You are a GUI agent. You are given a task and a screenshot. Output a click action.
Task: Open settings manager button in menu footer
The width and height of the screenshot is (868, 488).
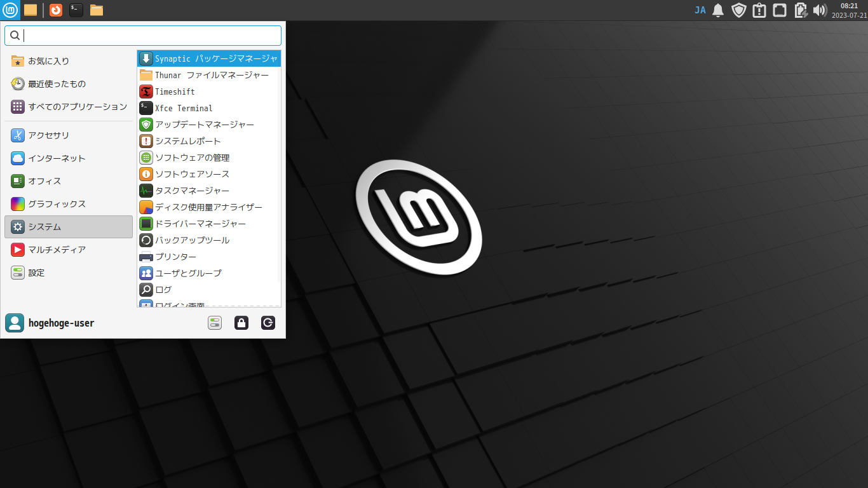tap(215, 323)
